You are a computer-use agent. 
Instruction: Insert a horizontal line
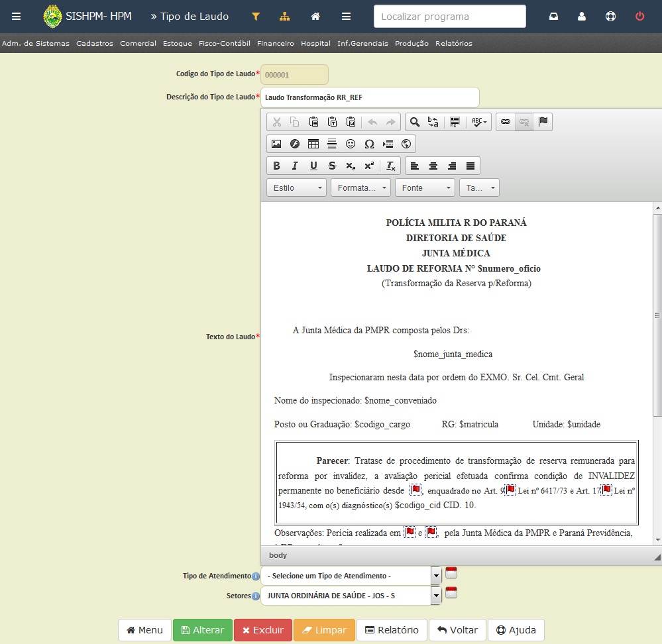tap(332, 144)
